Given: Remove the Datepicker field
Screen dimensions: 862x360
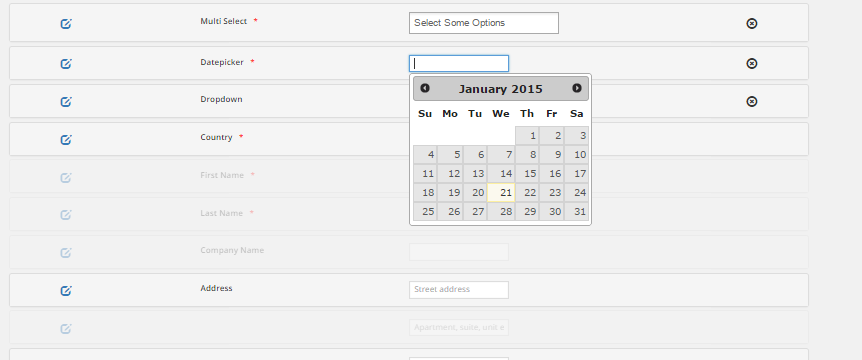Looking at the screenshot, I should (x=752, y=63).
